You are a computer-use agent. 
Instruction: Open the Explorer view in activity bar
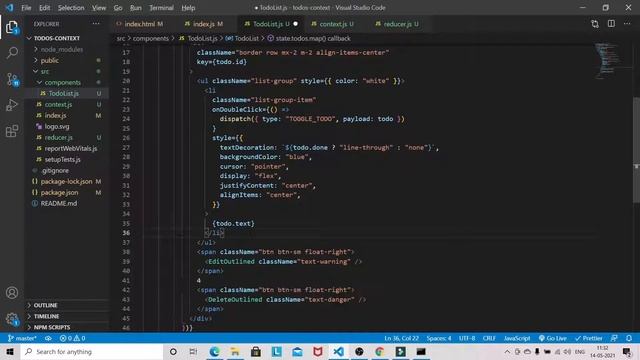(x=12, y=27)
